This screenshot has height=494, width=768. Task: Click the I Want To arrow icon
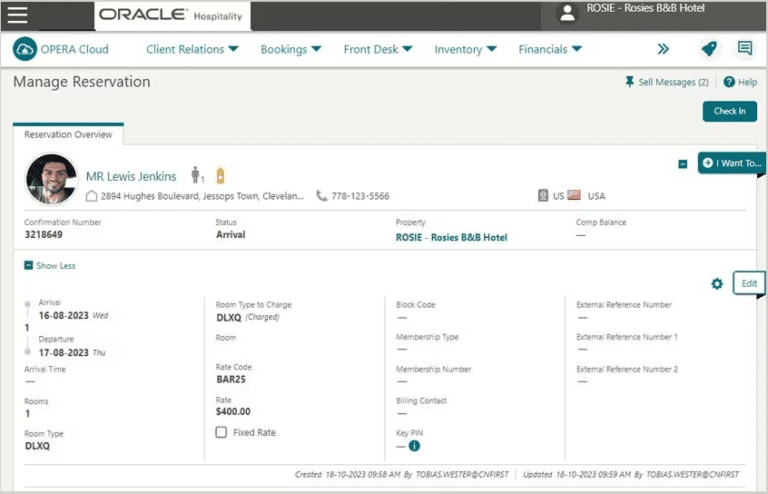(x=707, y=163)
